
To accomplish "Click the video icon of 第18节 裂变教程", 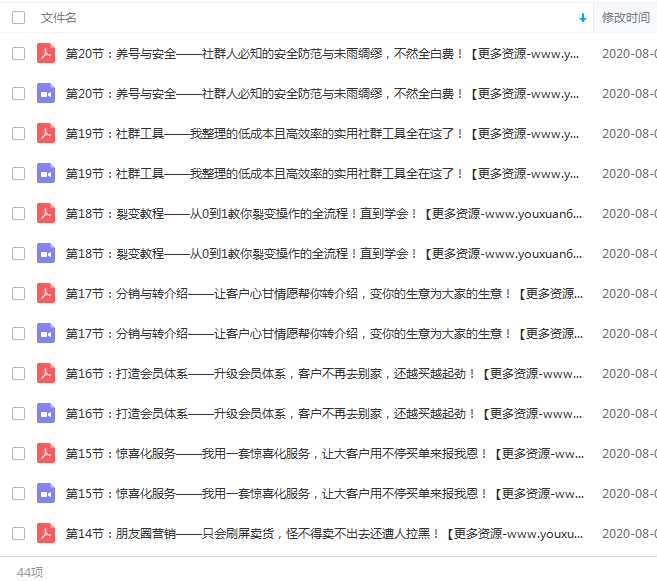I will click(46, 253).
